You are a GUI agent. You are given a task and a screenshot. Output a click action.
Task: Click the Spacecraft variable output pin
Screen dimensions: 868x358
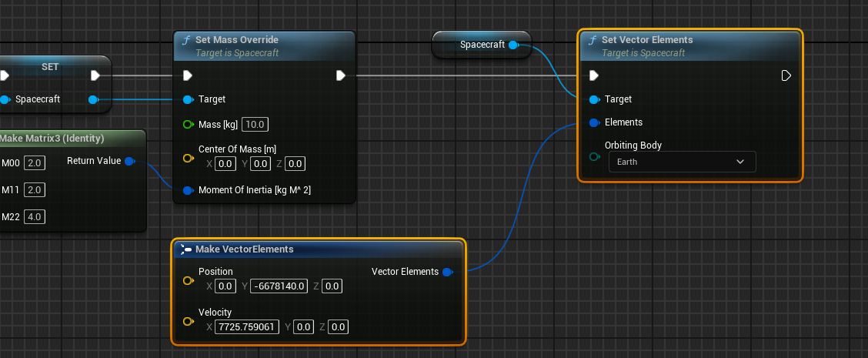[514, 45]
